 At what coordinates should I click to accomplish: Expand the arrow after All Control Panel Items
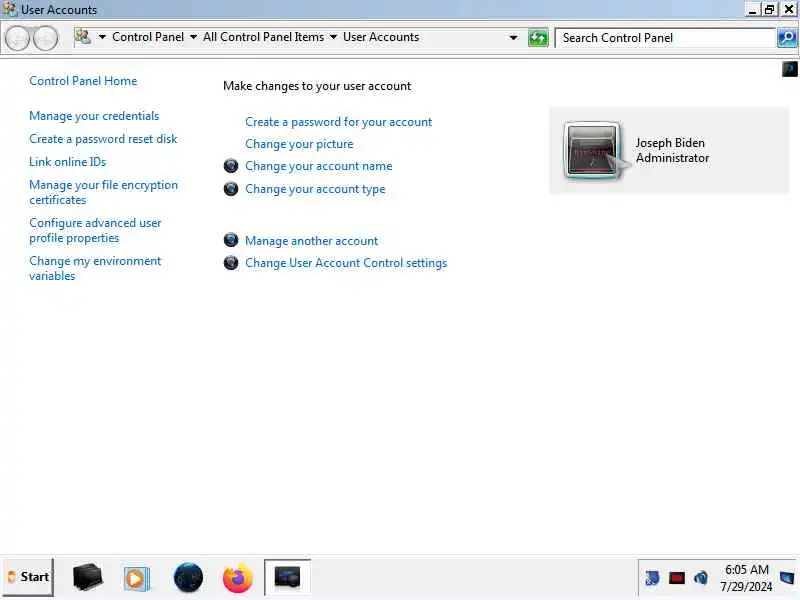pos(333,37)
